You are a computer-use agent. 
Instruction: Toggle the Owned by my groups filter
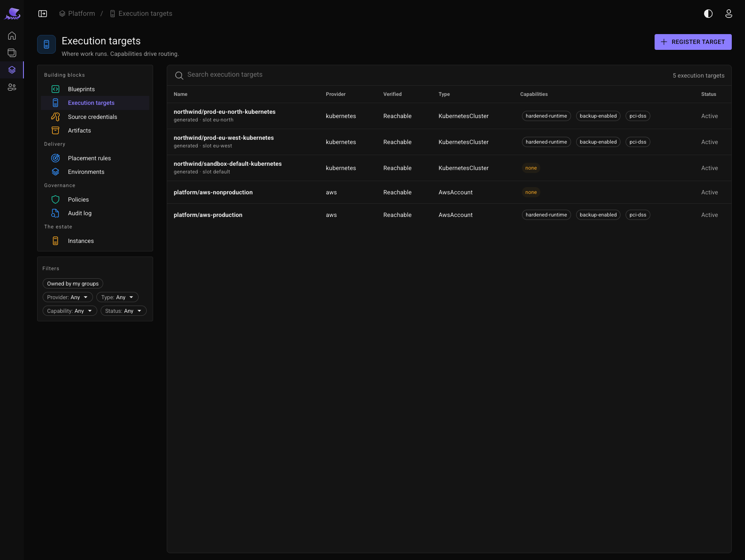(73, 283)
